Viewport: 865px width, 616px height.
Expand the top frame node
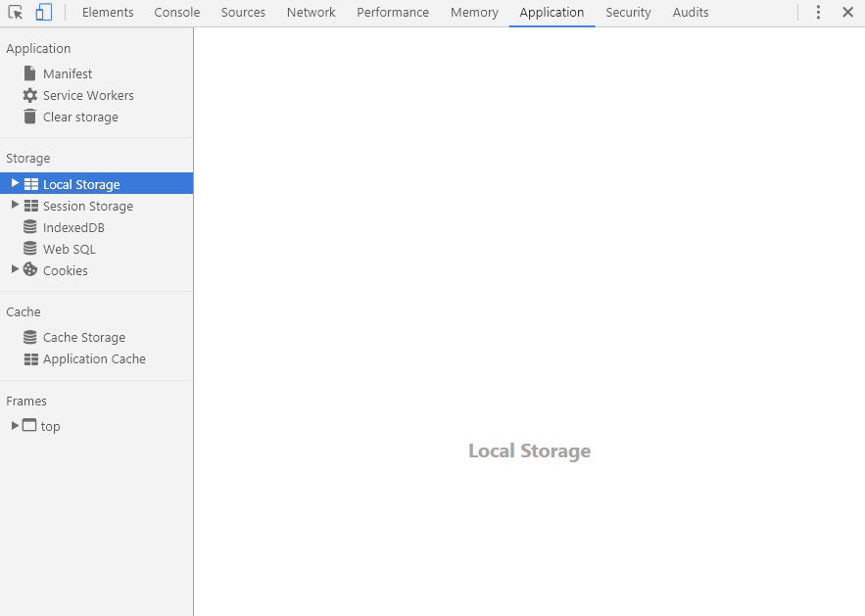[15, 425]
